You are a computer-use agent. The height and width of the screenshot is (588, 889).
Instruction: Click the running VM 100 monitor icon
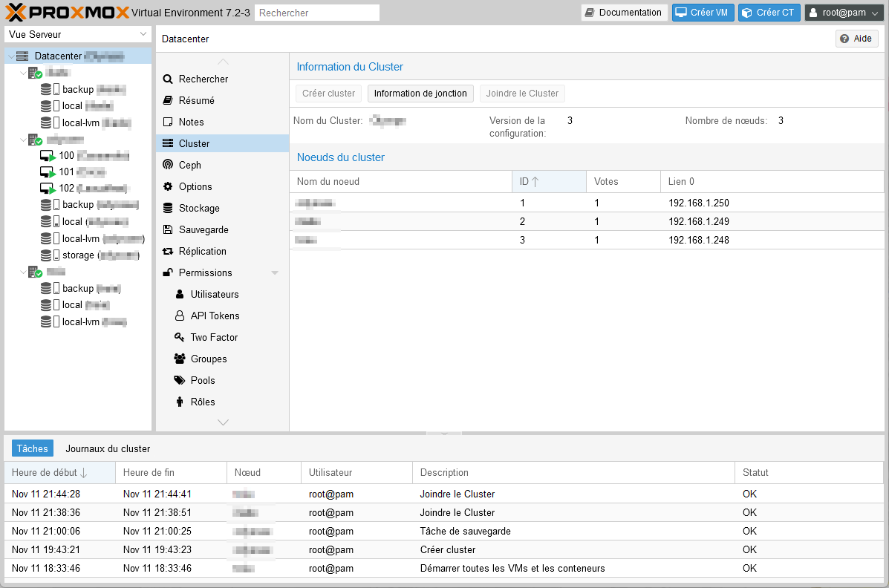[x=48, y=156]
